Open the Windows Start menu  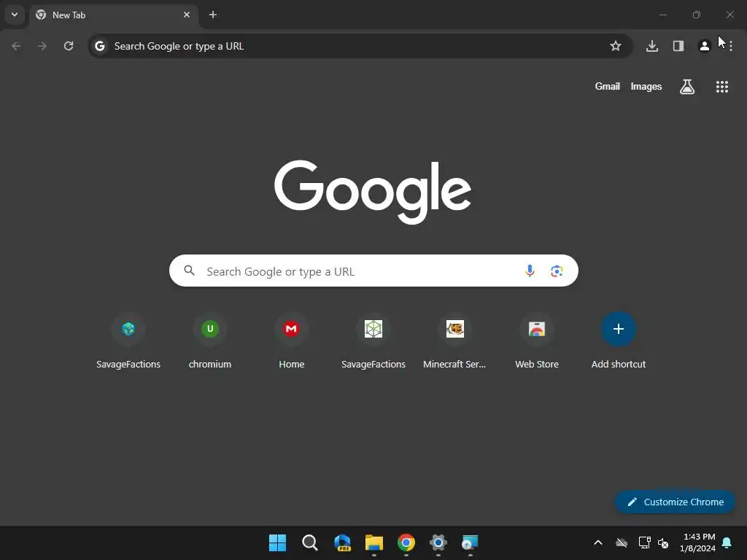(x=278, y=542)
